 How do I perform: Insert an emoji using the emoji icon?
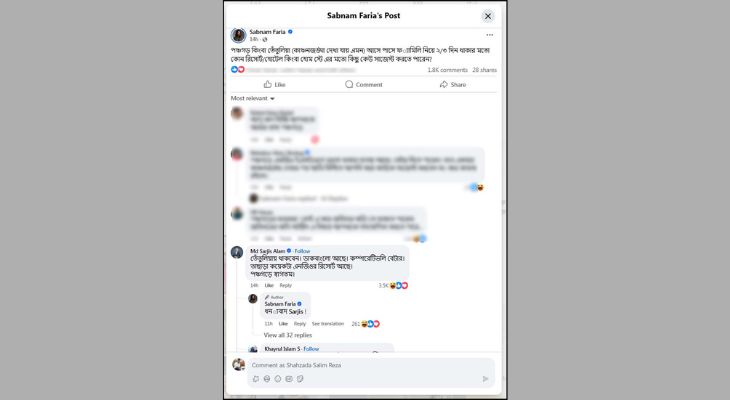tap(267, 379)
